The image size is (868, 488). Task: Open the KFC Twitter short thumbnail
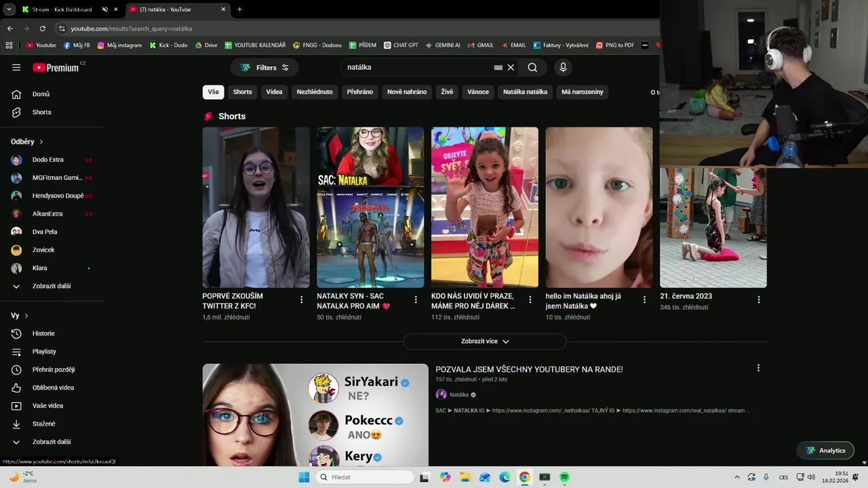(x=256, y=207)
